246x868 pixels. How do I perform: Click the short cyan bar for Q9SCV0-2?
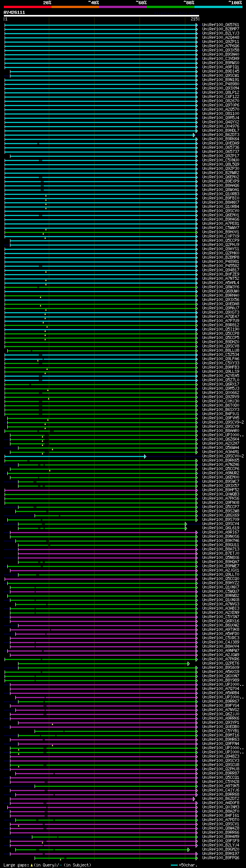pyautogui.click(x=75, y=456)
